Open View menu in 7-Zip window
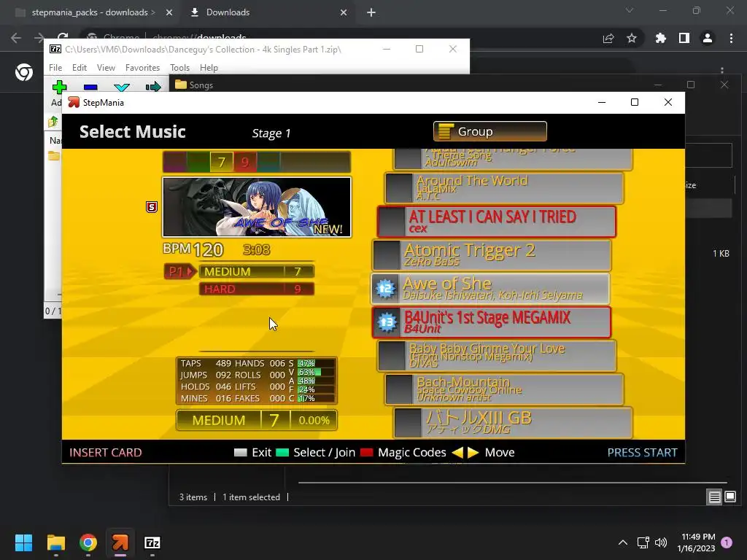The image size is (747, 560). (x=106, y=68)
